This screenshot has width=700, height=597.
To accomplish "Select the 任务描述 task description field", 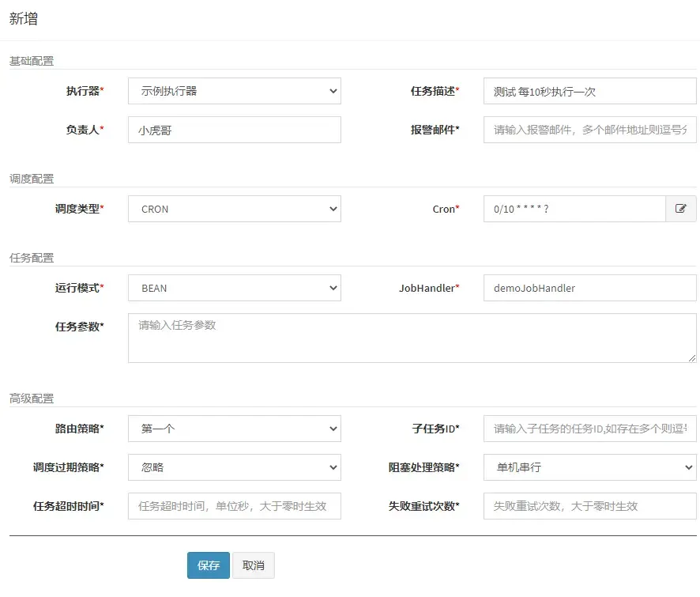I will pyautogui.click(x=589, y=91).
